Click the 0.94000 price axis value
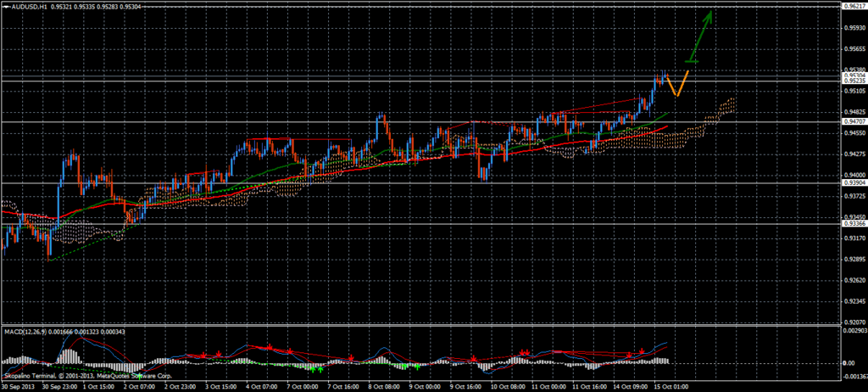This screenshot has height=392, width=868. tap(856, 175)
